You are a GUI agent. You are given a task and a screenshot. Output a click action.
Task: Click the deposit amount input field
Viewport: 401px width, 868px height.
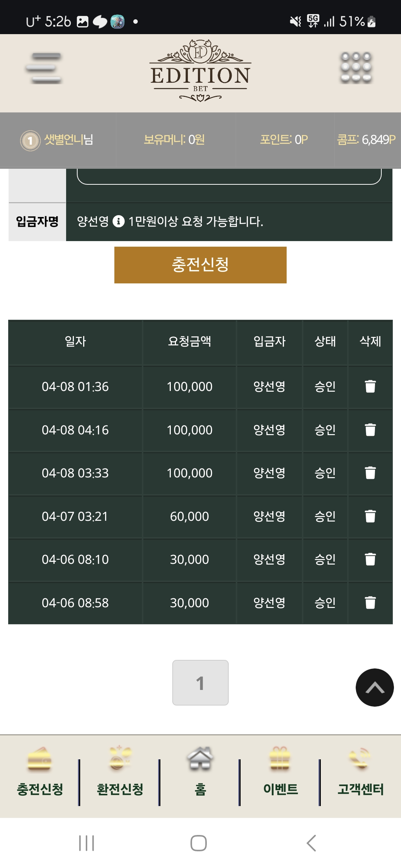coord(229,176)
